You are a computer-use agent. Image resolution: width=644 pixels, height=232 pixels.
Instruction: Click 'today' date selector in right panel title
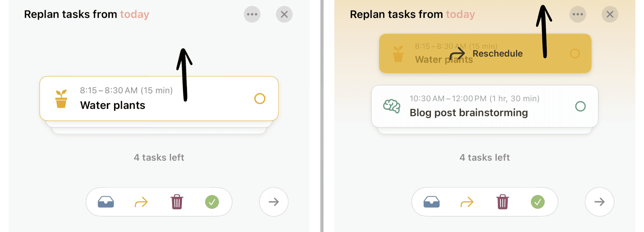coord(460,14)
